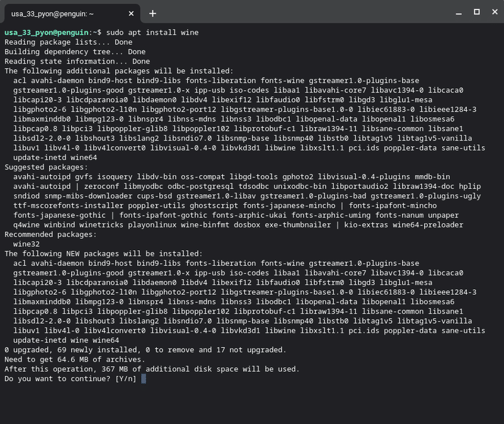Screen dimensions: 504x424
Task: Minimize the terminal window
Action: 459,13
